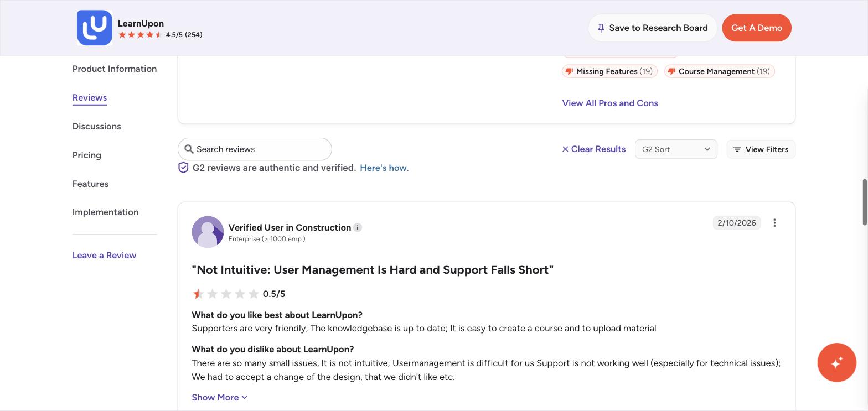868x411 pixels.
Task: Open the Discussions section
Action: tap(97, 126)
